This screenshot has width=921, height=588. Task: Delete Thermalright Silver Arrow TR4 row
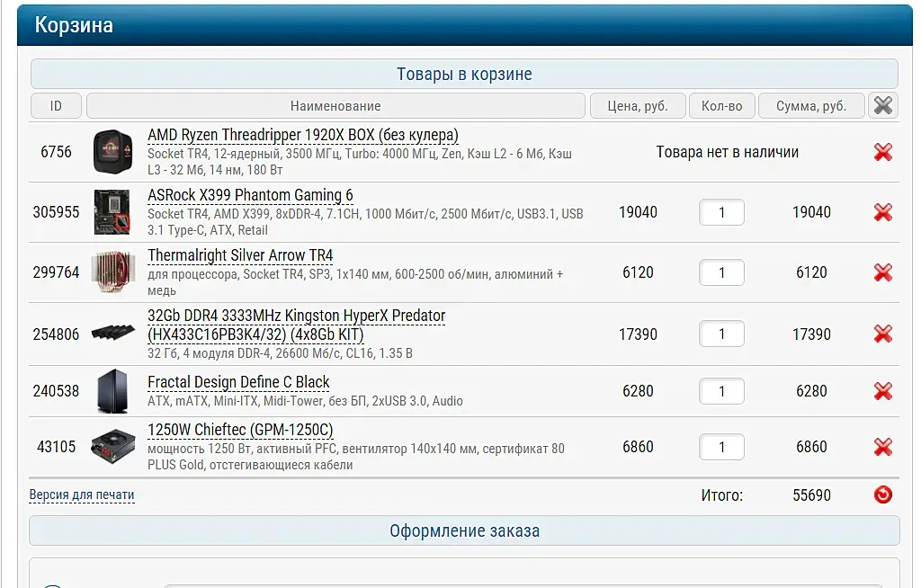(883, 272)
